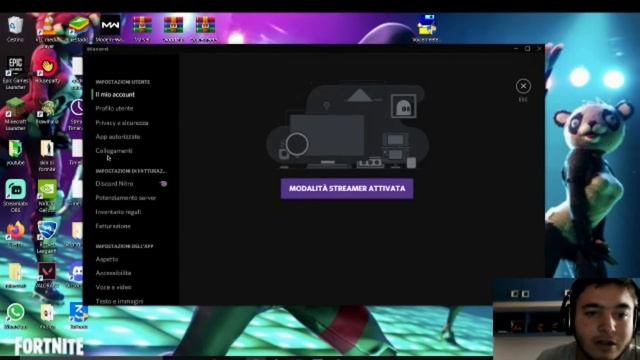
Task: Open Testo e immagini settings
Action: click(x=120, y=301)
